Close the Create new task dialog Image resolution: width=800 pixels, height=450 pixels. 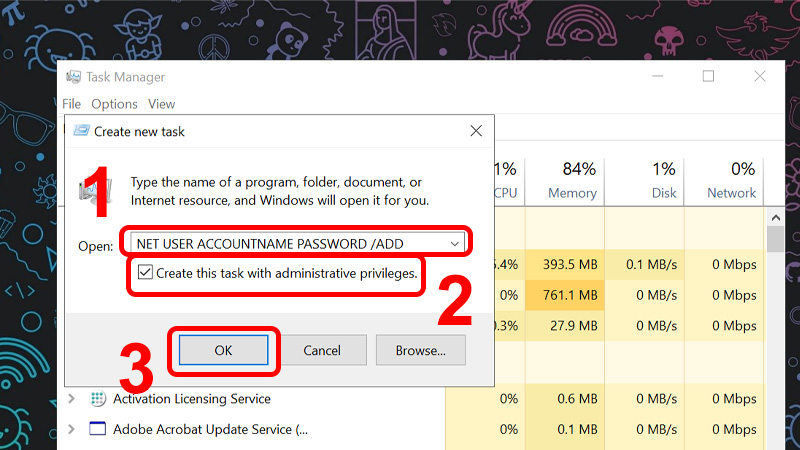click(x=476, y=131)
